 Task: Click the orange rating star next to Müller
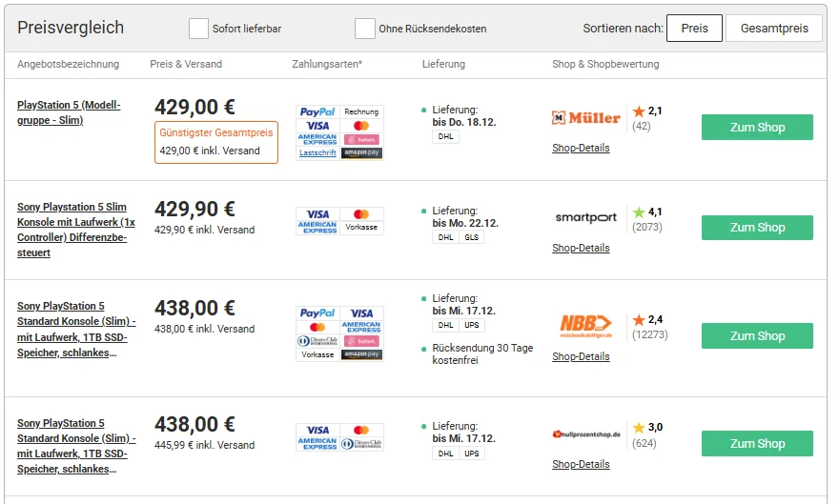pyautogui.click(x=639, y=111)
